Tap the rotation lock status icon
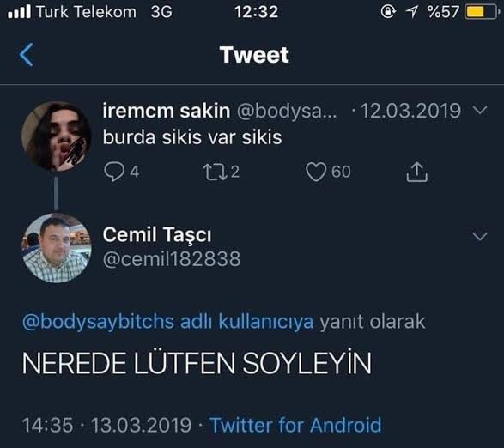Screen dimensions: 504x448 (x=388, y=12)
